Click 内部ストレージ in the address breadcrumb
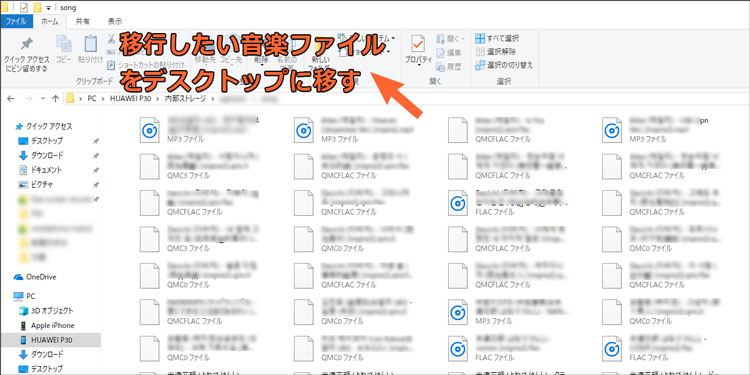 click(185, 99)
